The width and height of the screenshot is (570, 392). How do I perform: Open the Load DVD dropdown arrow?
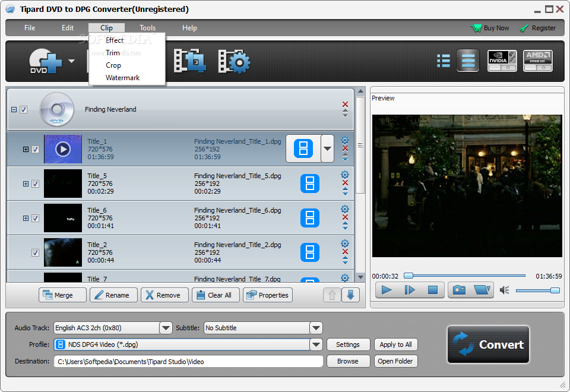coord(72,61)
